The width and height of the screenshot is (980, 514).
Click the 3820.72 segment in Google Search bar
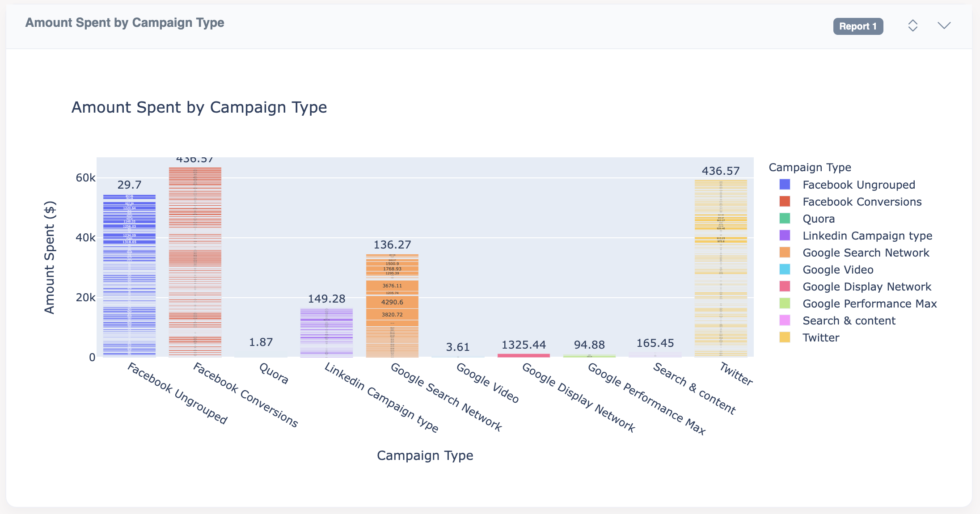tap(392, 315)
